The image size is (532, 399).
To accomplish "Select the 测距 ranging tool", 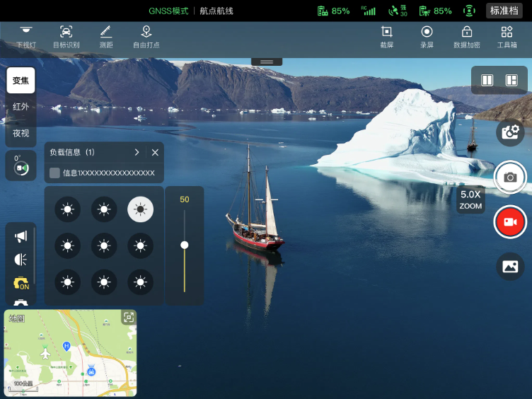I will coord(105,36).
